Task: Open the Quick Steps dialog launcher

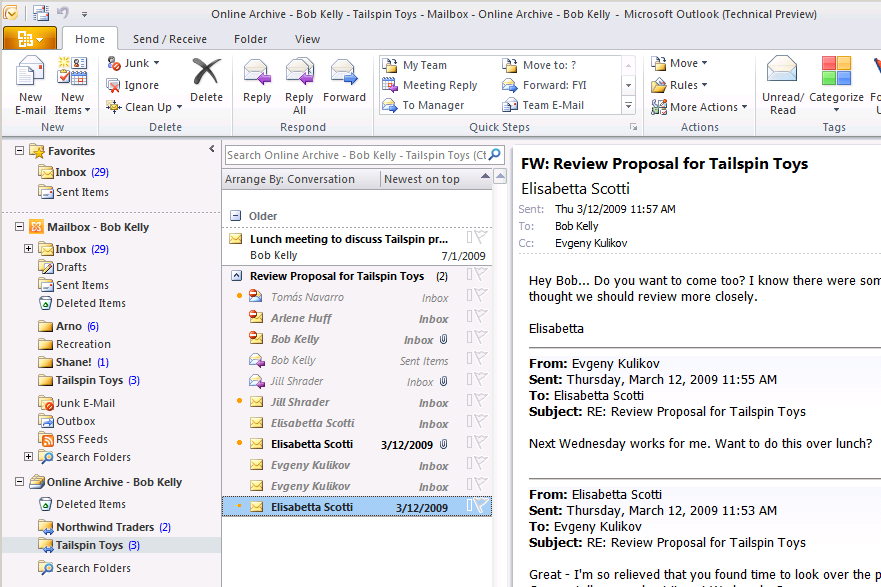Action: [633, 128]
